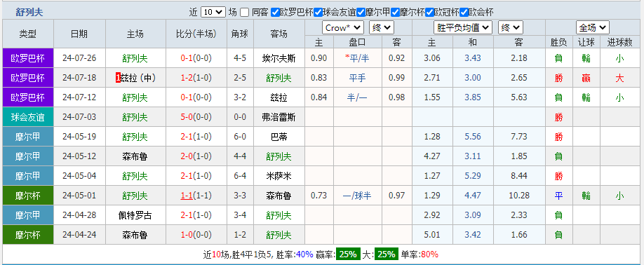The image size is (644, 265).
Task: Click the 半/一 handicap value
Action: (357, 97)
